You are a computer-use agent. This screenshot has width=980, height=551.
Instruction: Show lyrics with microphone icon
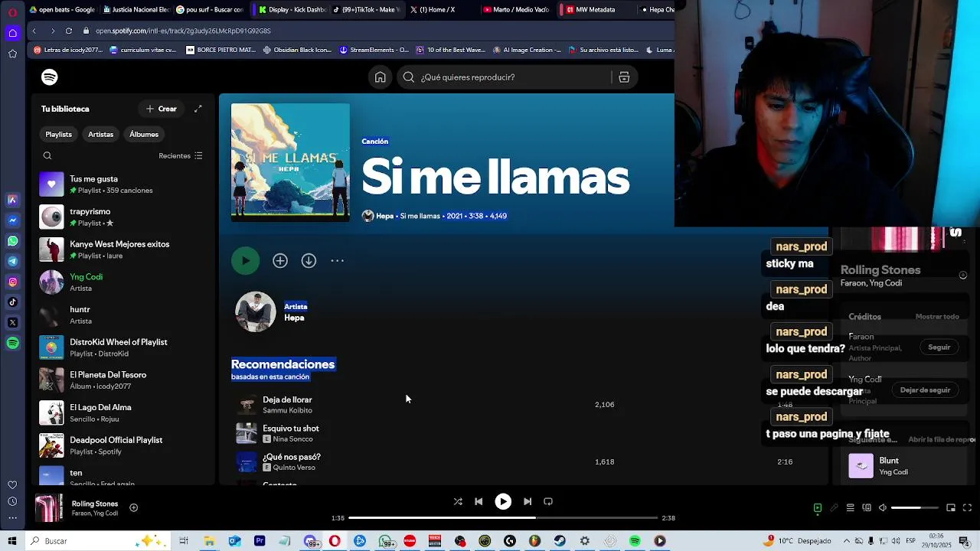pyautogui.click(x=834, y=508)
